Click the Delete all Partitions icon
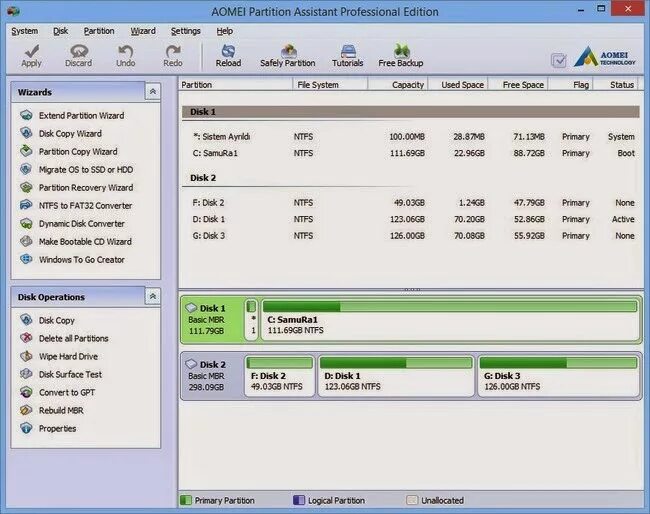 tap(27, 338)
